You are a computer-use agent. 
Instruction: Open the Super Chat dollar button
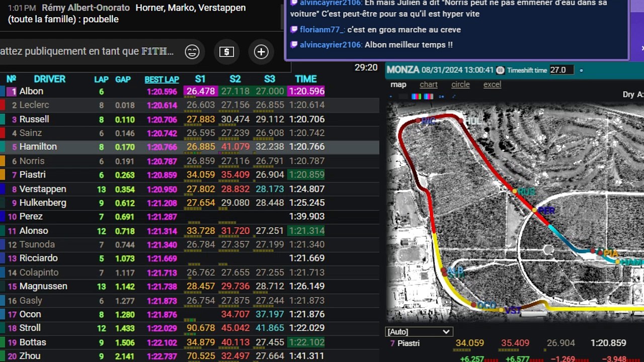coord(226,52)
